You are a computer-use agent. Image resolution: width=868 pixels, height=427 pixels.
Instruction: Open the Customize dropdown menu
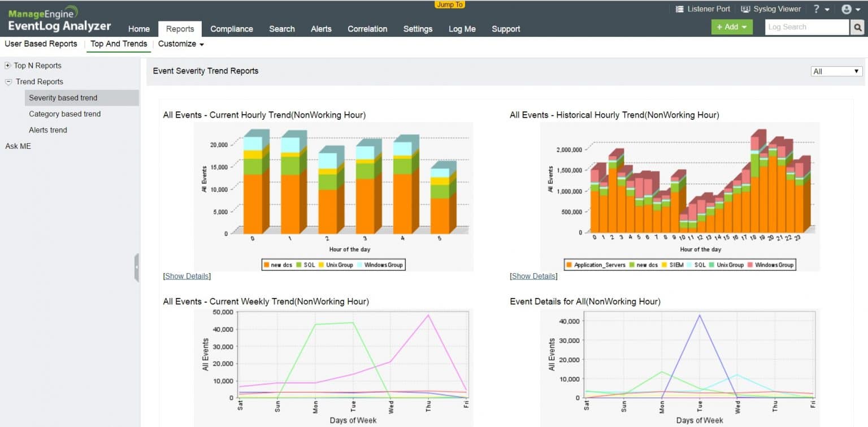pyautogui.click(x=180, y=44)
